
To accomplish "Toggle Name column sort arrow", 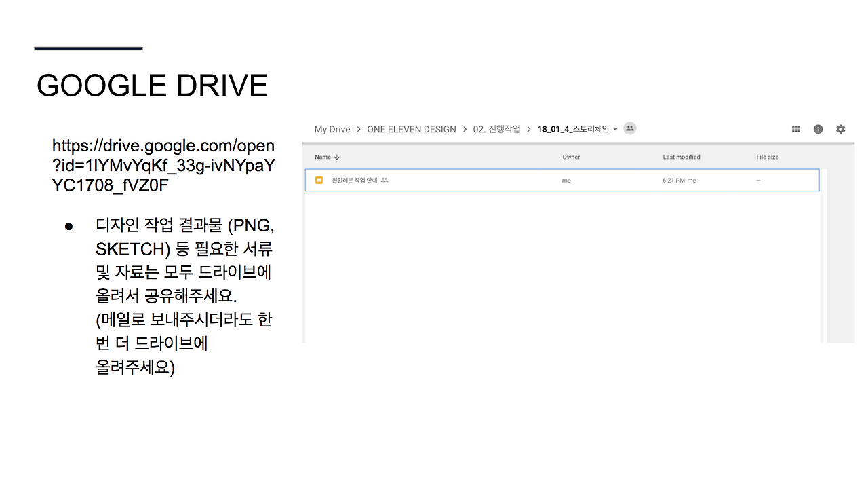I will (337, 157).
